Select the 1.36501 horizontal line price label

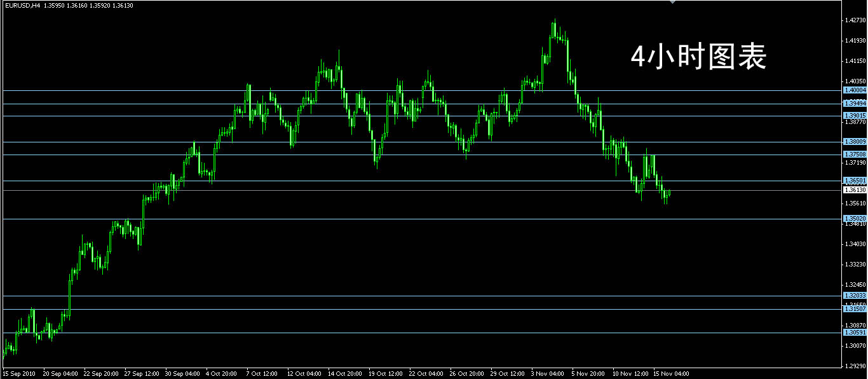coord(855,181)
